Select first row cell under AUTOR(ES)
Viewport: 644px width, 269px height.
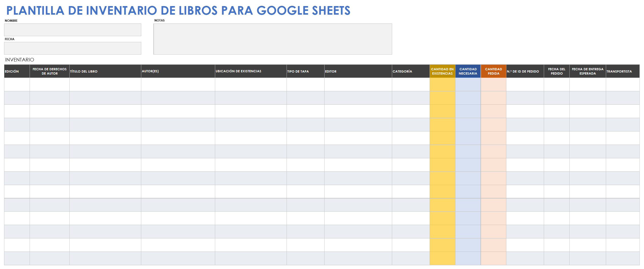pyautogui.click(x=178, y=84)
